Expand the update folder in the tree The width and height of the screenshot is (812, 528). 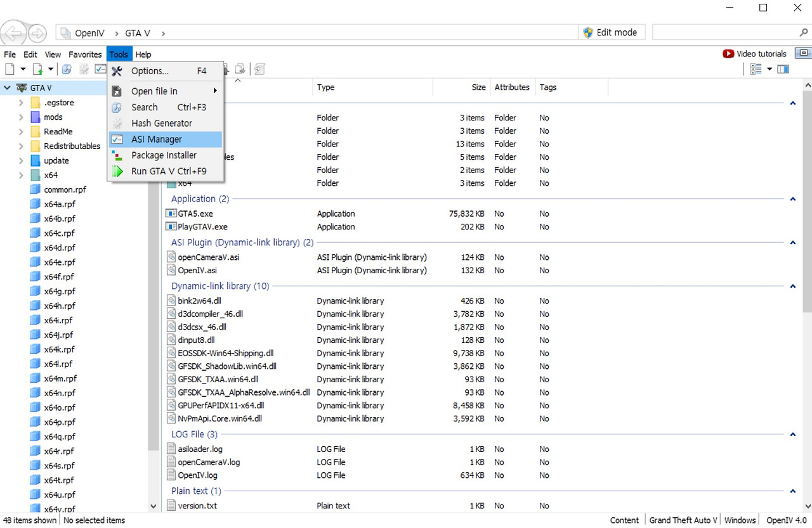(x=21, y=161)
